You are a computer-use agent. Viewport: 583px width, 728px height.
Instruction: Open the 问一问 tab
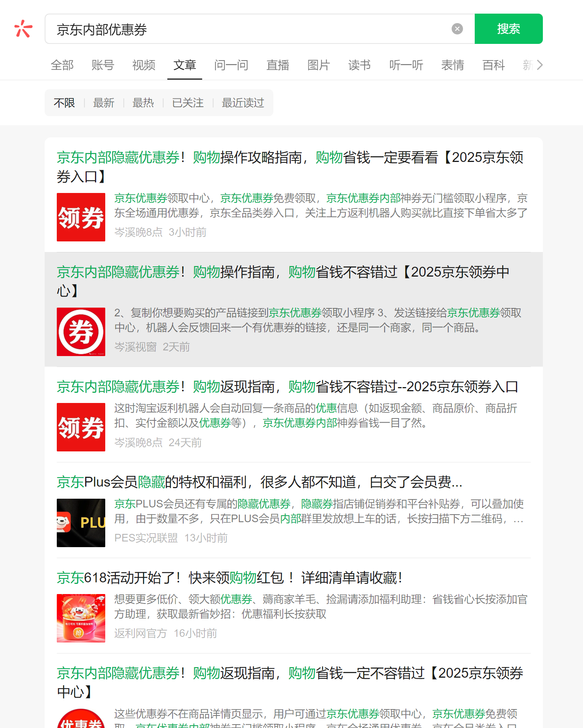(231, 65)
